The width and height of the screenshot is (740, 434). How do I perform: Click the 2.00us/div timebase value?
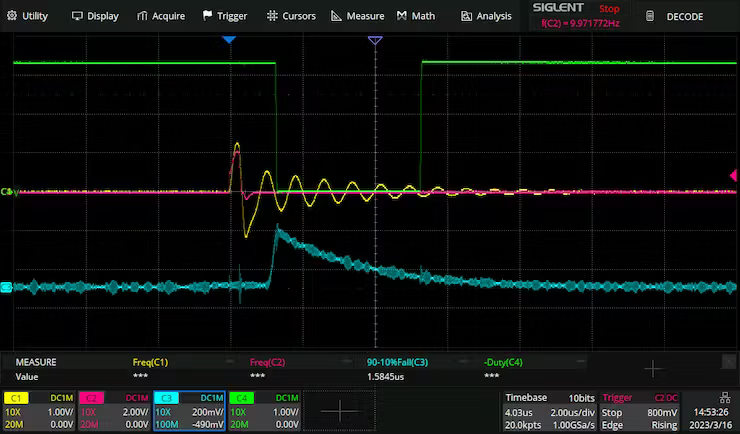572,412
